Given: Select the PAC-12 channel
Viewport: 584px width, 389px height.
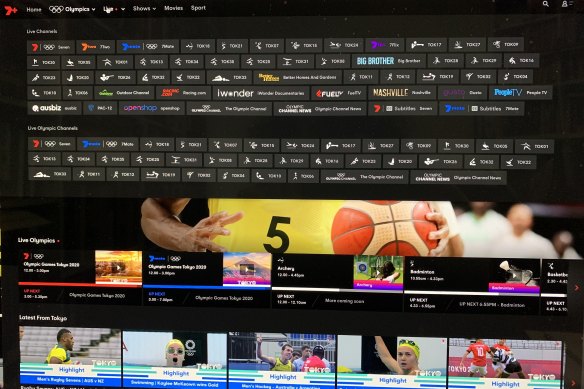Looking at the screenshot, I should [100, 108].
